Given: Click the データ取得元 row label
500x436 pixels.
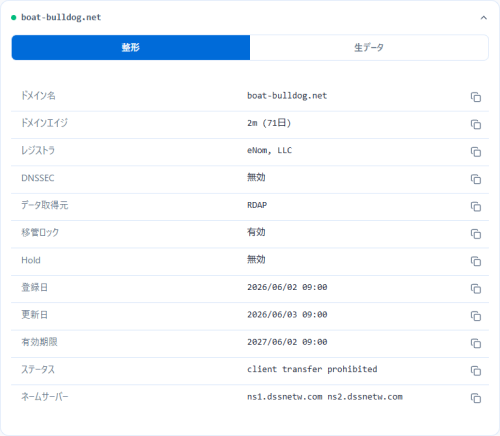Looking at the screenshot, I should 45,205.
